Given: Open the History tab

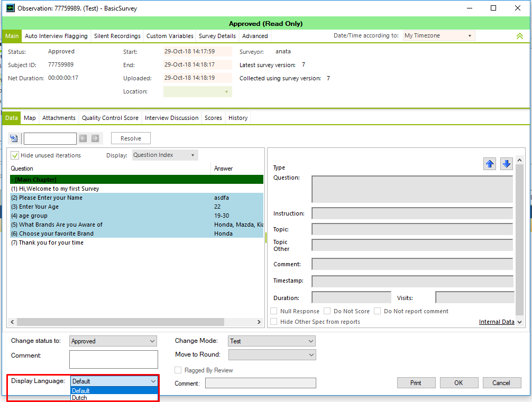Looking at the screenshot, I should click(238, 118).
